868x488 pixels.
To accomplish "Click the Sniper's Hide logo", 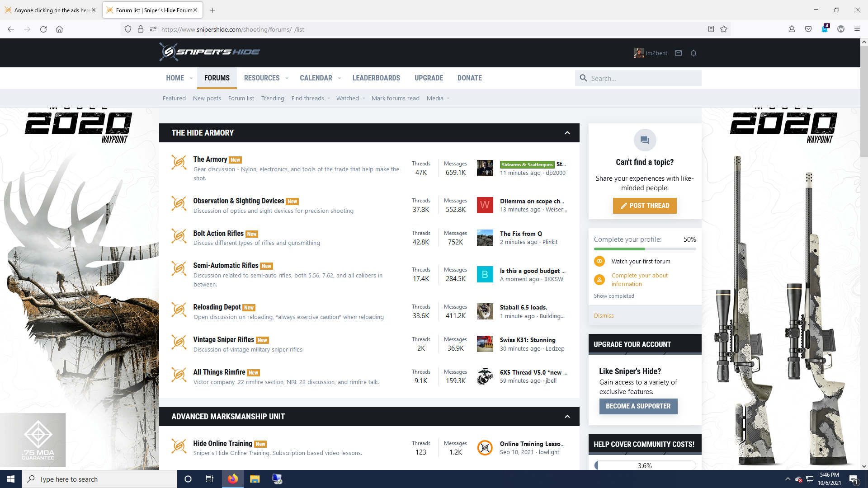I will click(x=209, y=52).
